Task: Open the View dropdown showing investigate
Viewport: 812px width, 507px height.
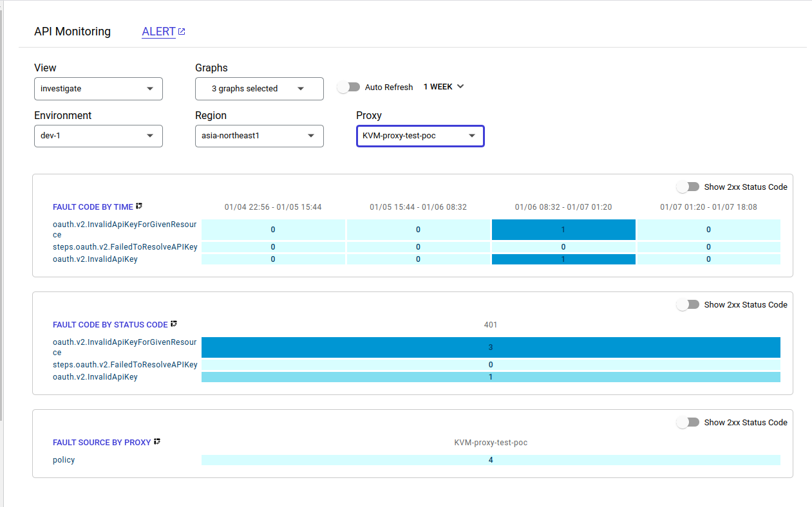Action: pyautogui.click(x=99, y=89)
